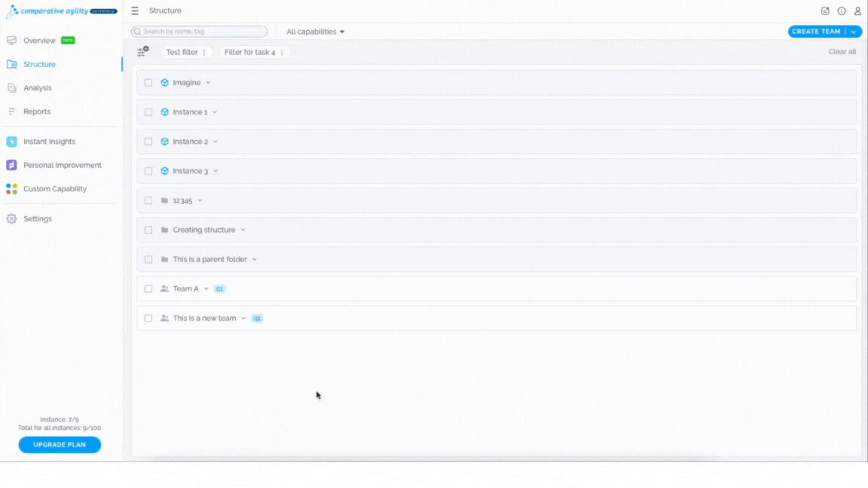Open the All capabilities dropdown
The image size is (868, 488).
click(x=316, y=32)
